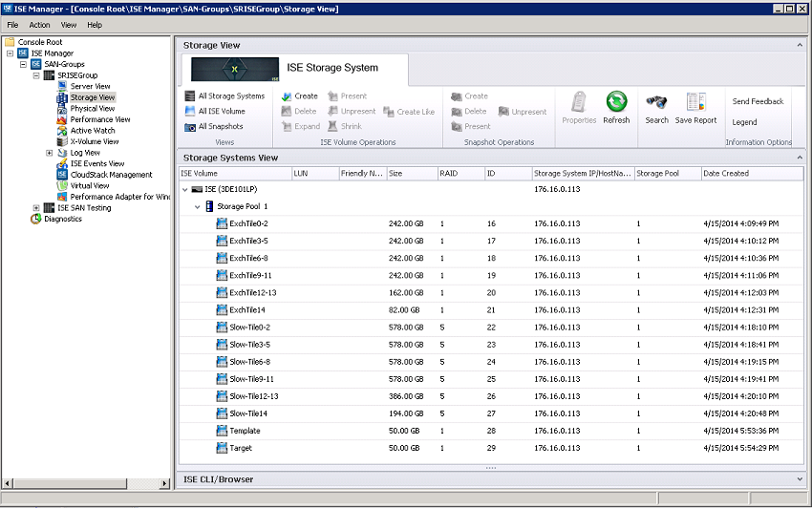
Task: Collapse the Storage Systems View section
Action: [800, 158]
